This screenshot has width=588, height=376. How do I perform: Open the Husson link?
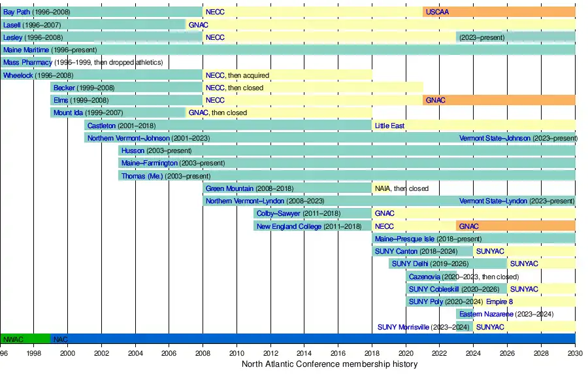coord(133,150)
